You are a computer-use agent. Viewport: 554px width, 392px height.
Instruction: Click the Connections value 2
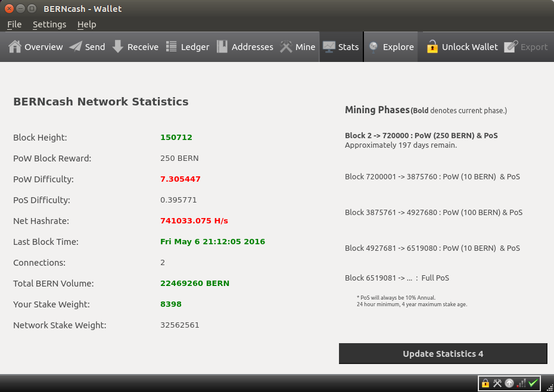[163, 262]
